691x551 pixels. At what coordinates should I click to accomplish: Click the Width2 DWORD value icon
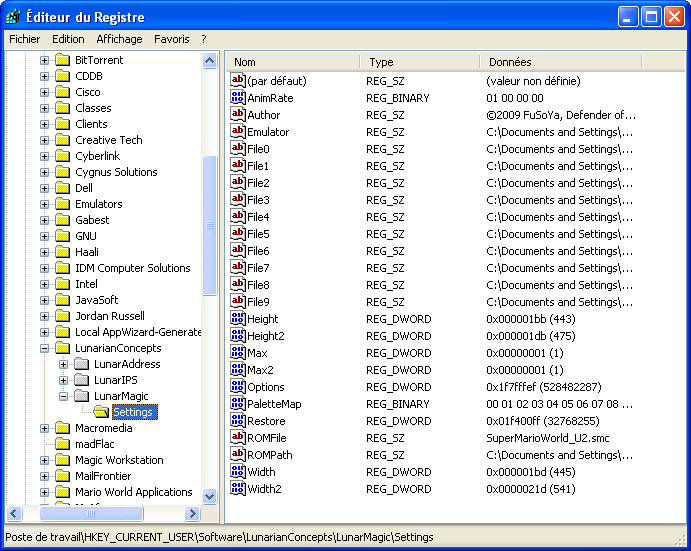(x=238, y=488)
